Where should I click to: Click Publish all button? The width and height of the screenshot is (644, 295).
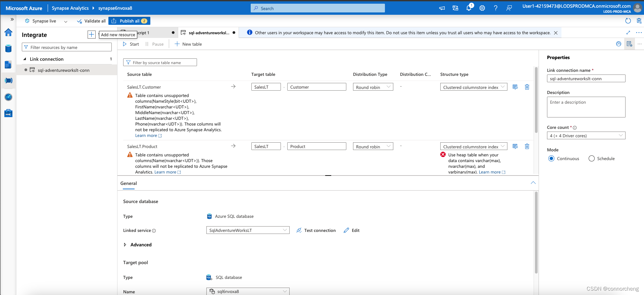click(129, 21)
